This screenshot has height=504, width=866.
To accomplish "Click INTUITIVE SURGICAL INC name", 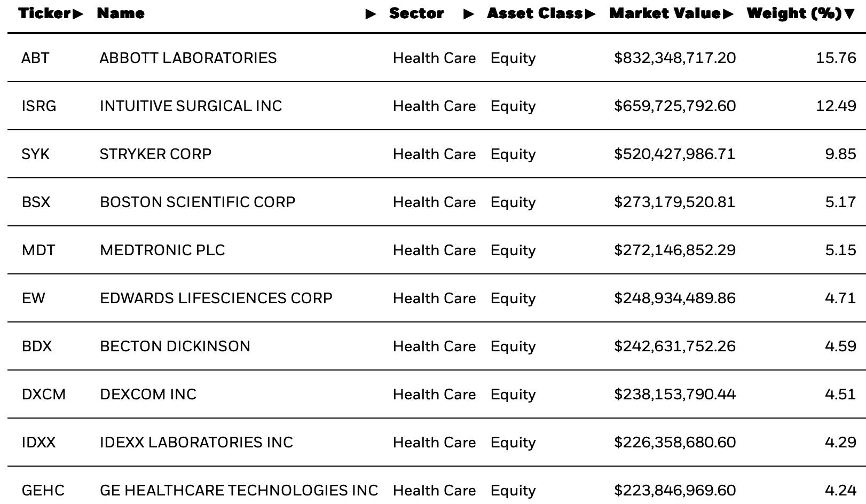I will [x=191, y=106].
